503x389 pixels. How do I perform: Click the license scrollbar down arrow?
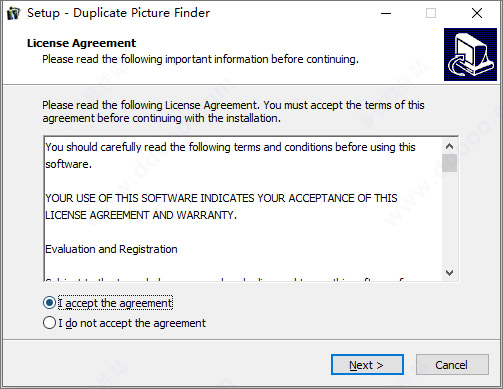(449, 273)
